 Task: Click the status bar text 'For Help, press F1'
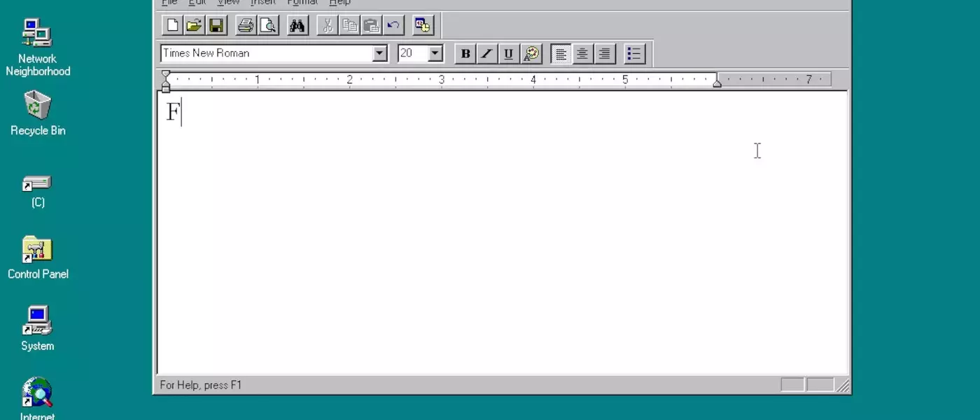[x=201, y=385]
